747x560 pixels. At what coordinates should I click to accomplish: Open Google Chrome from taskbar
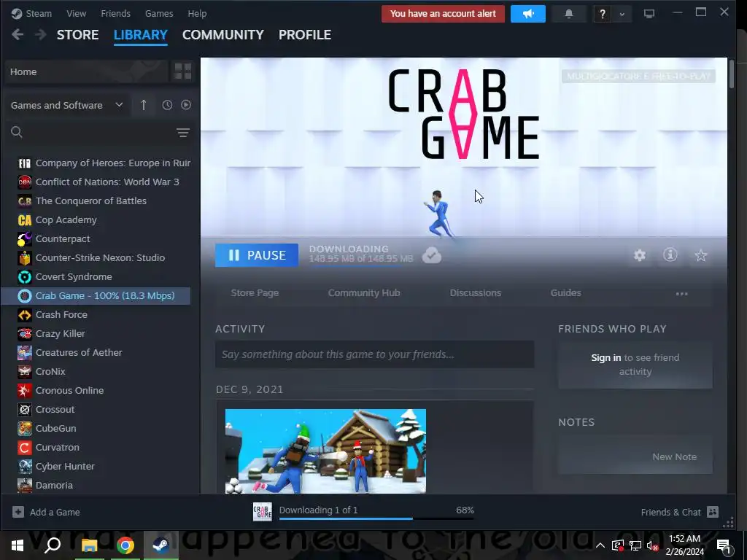click(x=125, y=545)
